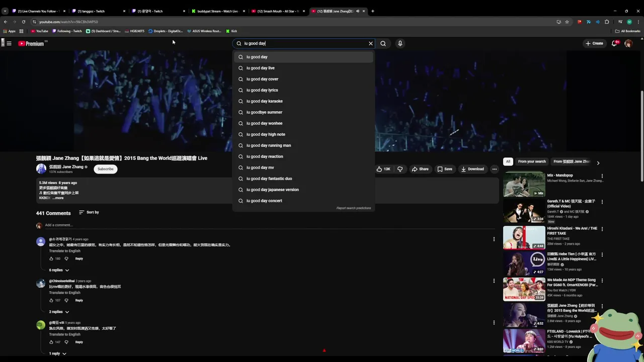This screenshot has height=362, width=644.
Task: Select the All filter chip
Action: 508,161
